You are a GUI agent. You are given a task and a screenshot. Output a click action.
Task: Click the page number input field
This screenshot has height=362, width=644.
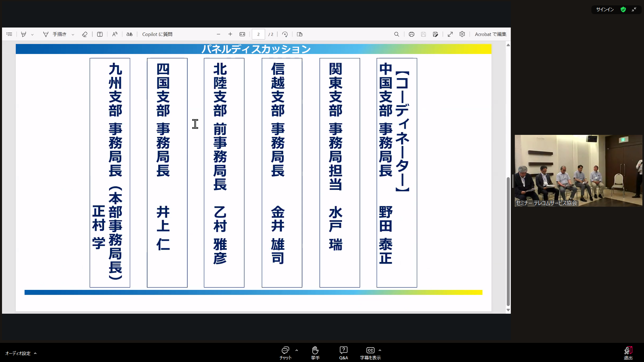click(x=258, y=34)
